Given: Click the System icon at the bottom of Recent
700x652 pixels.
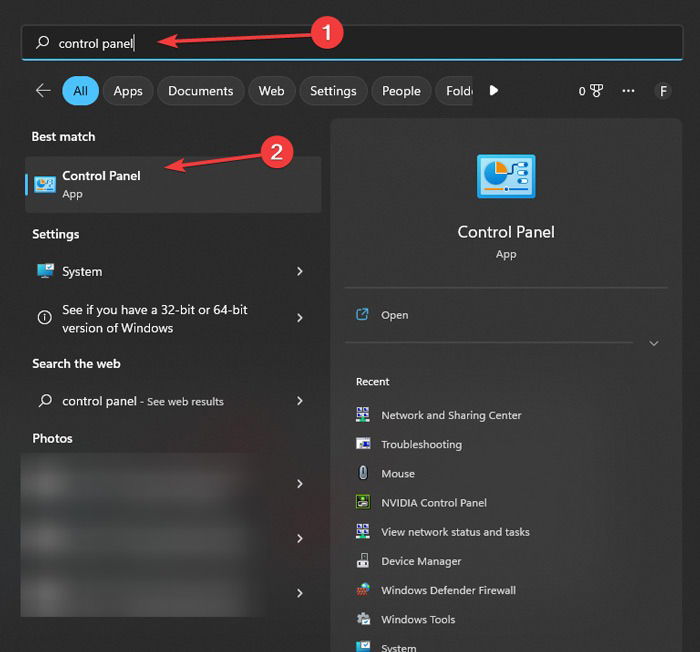Looking at the screenshot, I should pos(363,646).
